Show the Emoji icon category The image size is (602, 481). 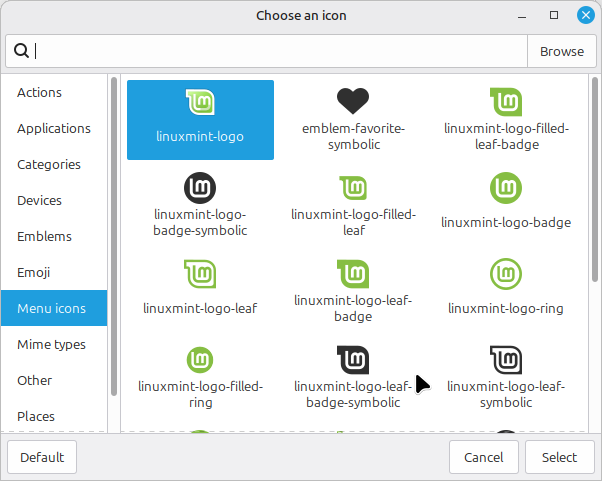[x=34, y=272]
